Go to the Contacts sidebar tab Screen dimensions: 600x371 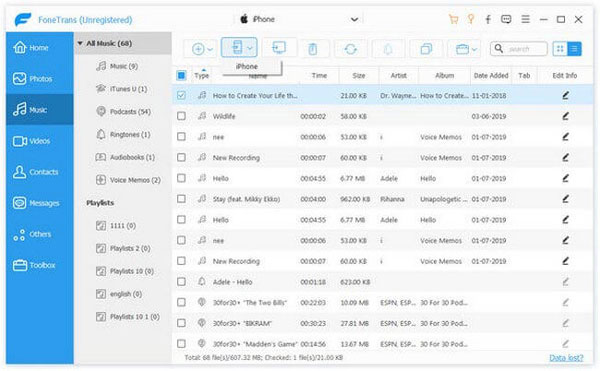click(x=39, y=172)
